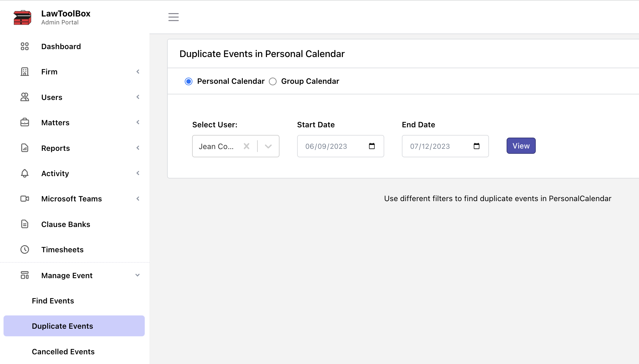Click the Activity bell icon

pos(25,173)
